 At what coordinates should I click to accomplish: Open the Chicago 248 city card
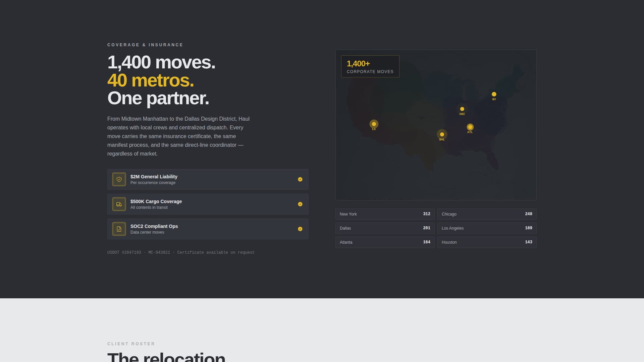(487, 214)
